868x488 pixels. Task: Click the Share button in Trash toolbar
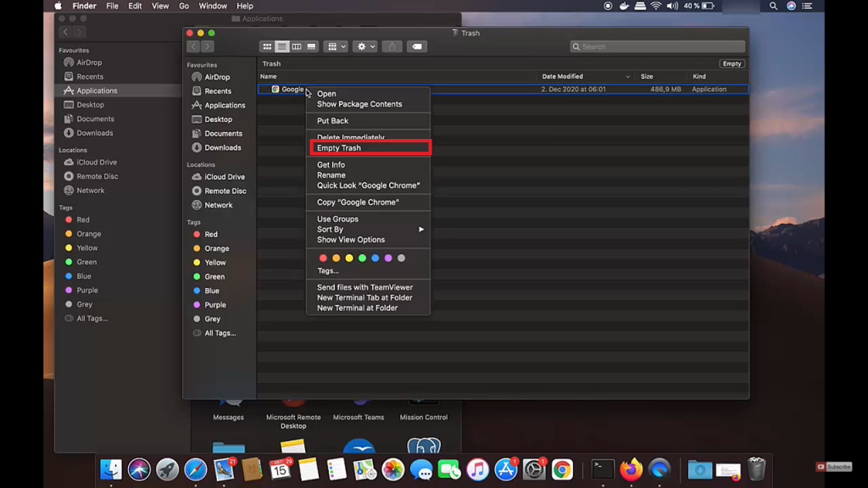[392, 47]
